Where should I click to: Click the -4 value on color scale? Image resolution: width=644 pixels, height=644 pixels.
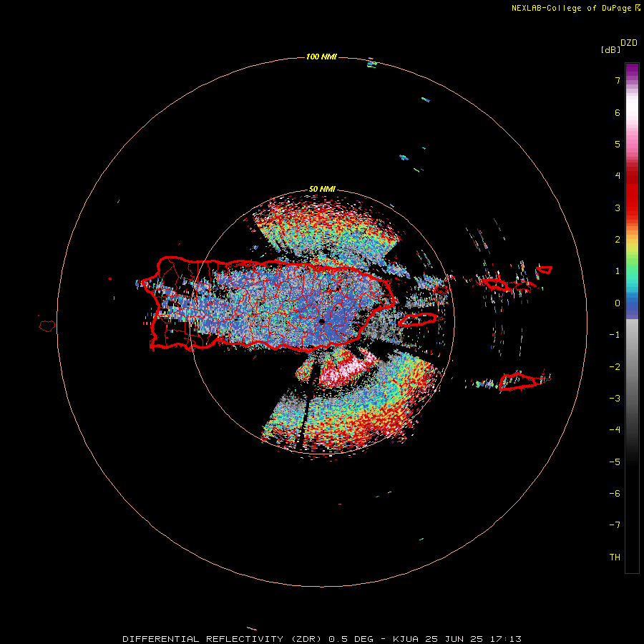[615, 430]
